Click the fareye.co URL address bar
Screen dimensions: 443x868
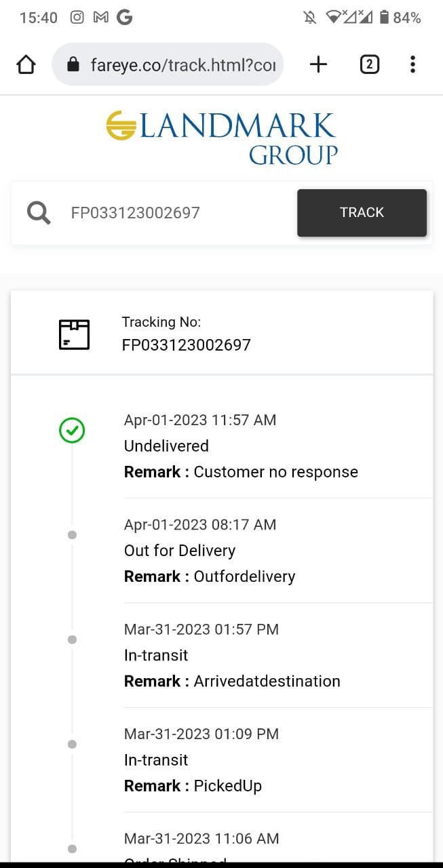tap(182, 64)
